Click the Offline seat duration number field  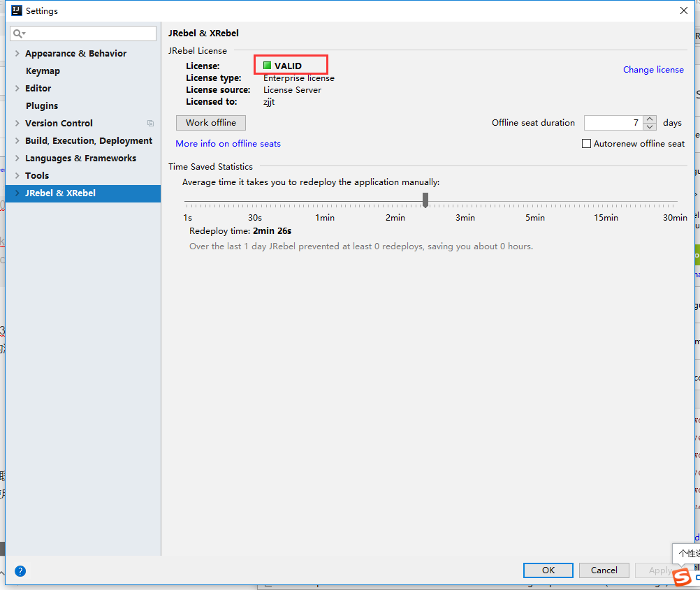[613, 123]
